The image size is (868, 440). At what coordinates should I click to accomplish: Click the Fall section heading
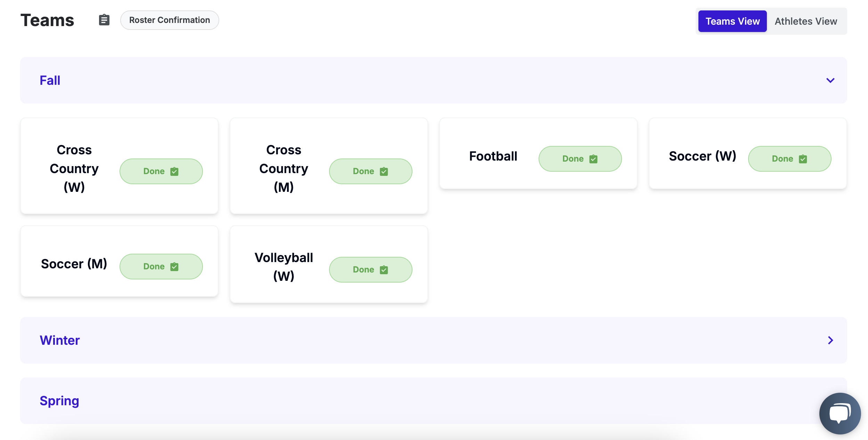pos(50,80)
